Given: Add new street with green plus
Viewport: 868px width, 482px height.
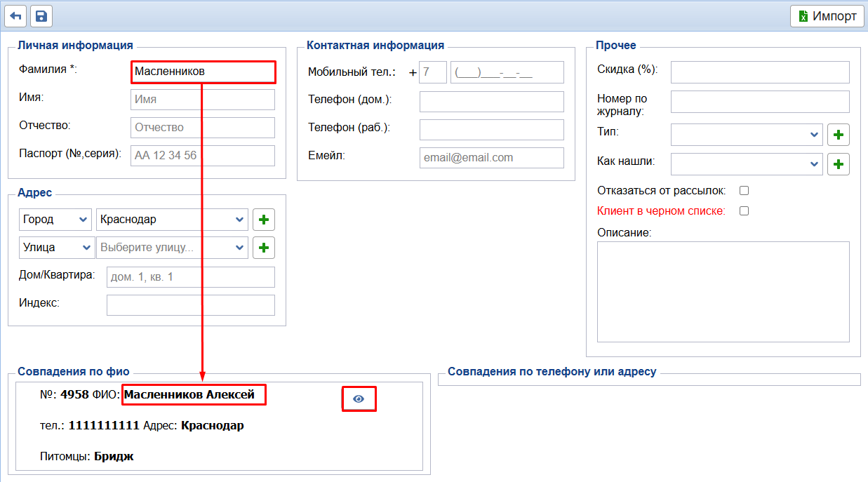Looking at the screenshot, I should 264,248.
